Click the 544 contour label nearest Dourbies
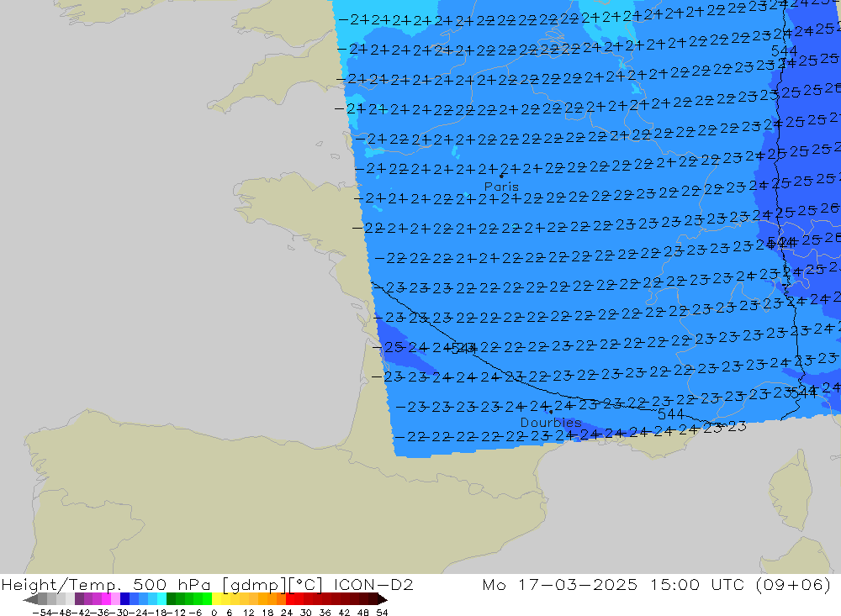This screenshot has width=841, height=616. click(670, 413)
